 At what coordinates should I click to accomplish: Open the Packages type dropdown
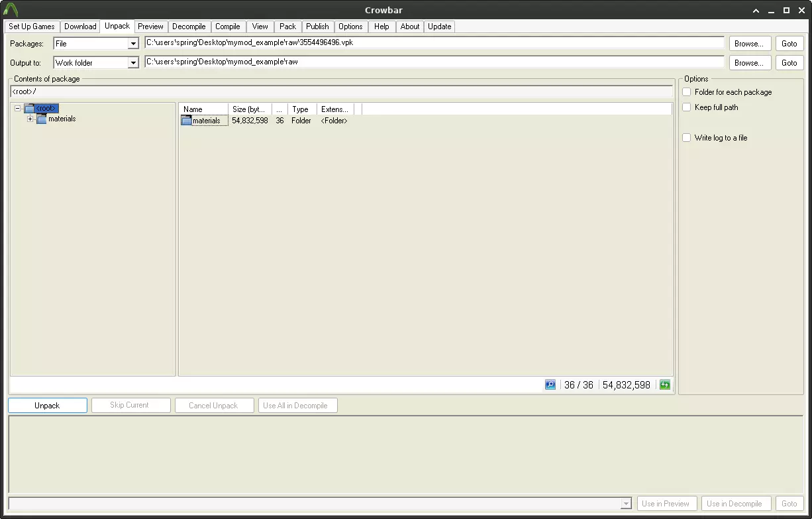(x=133, y=44)
